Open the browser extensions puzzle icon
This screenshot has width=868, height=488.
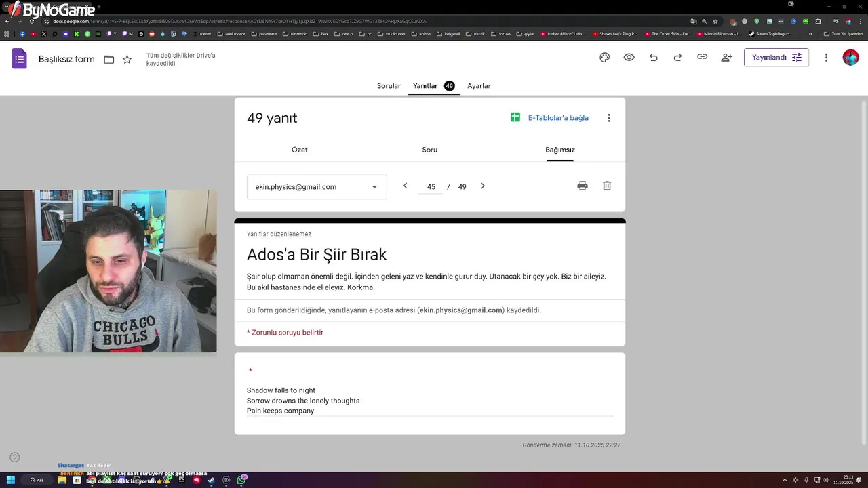pos(818,21)
